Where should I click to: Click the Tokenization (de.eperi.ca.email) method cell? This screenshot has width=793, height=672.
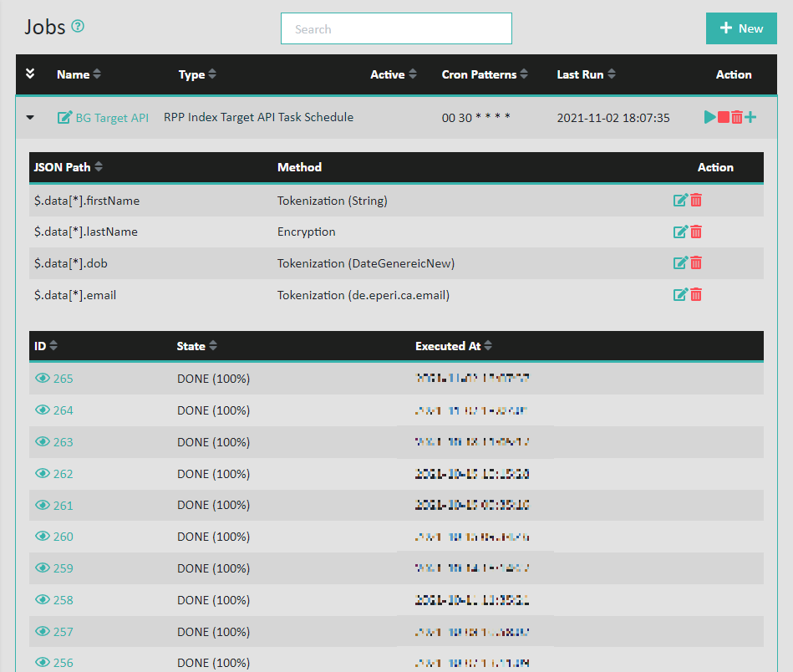pyautogui.click(x=363, y=295)
